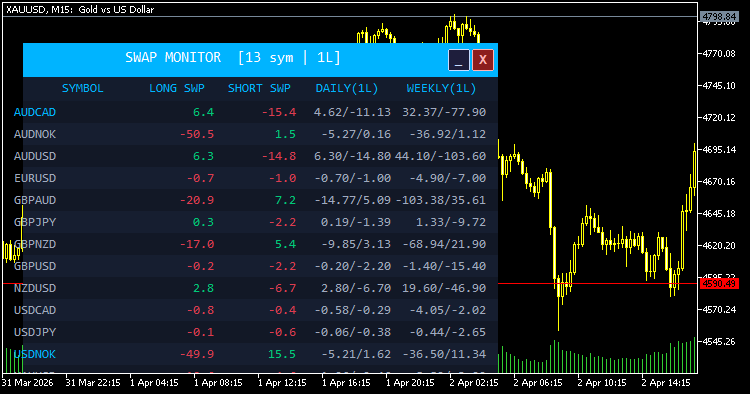
Task: Click AUDUSD short swap value -14.8
Action: 279,156
